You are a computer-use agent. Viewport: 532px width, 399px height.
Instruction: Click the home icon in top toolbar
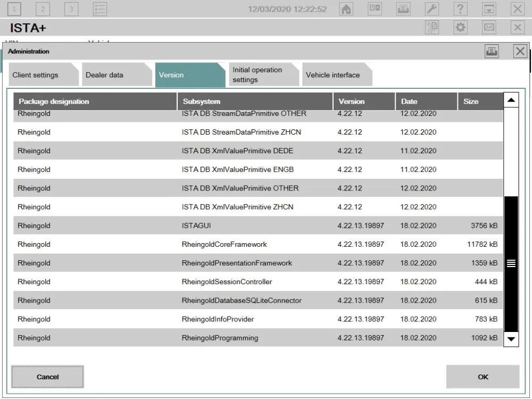[346, 9]
